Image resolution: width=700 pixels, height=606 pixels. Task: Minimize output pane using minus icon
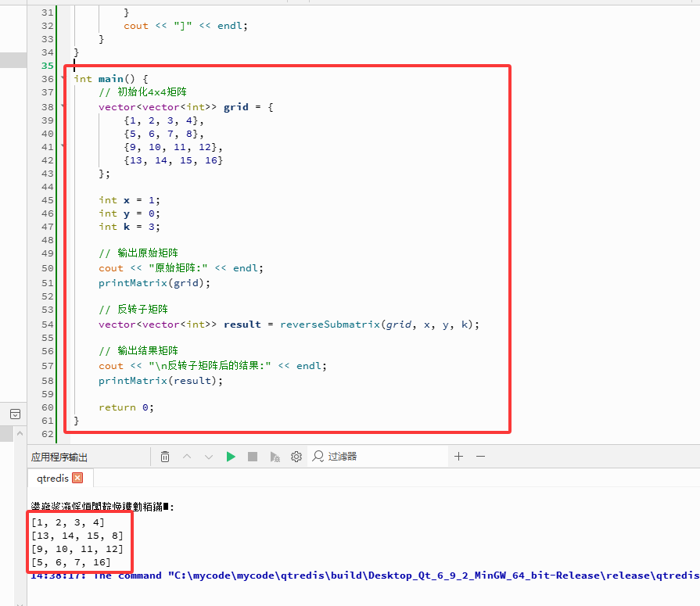pyautogui.click(x=480, y=456)
